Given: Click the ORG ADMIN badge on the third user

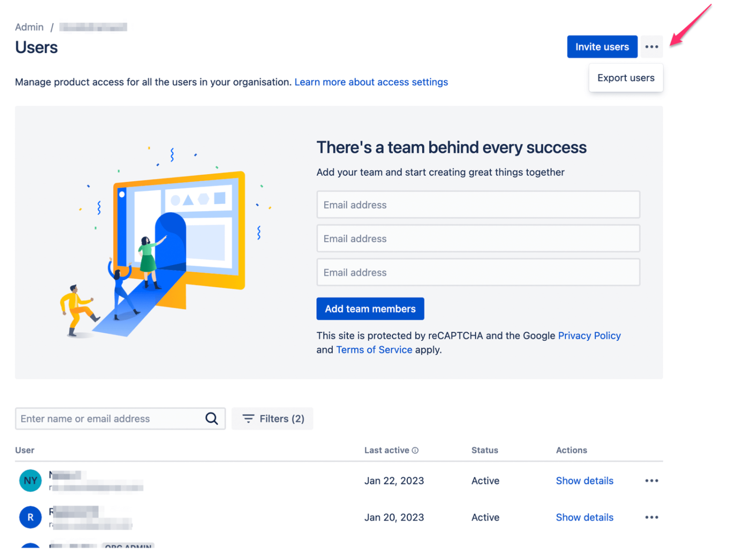Looking at the screenshot, I should tap(128, 546).
